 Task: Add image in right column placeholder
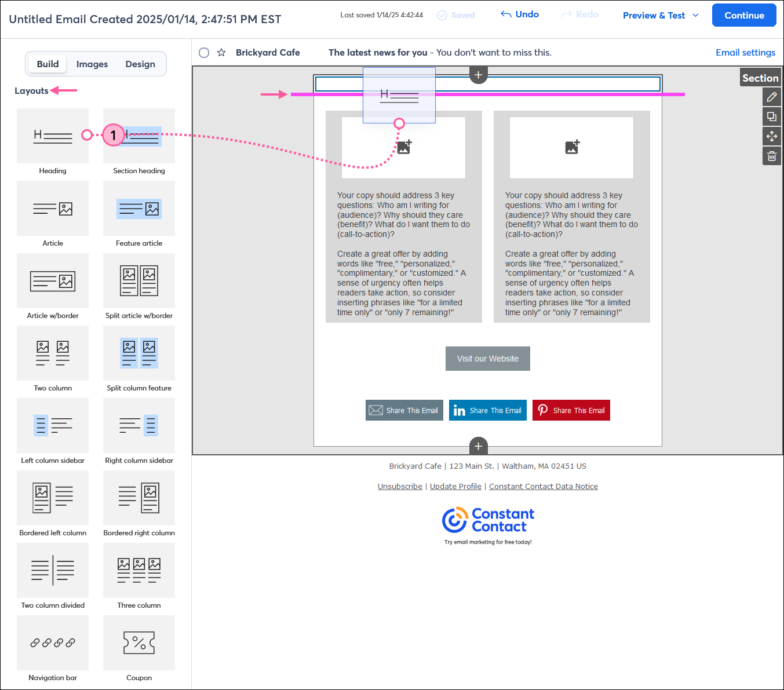coord(572,147)
